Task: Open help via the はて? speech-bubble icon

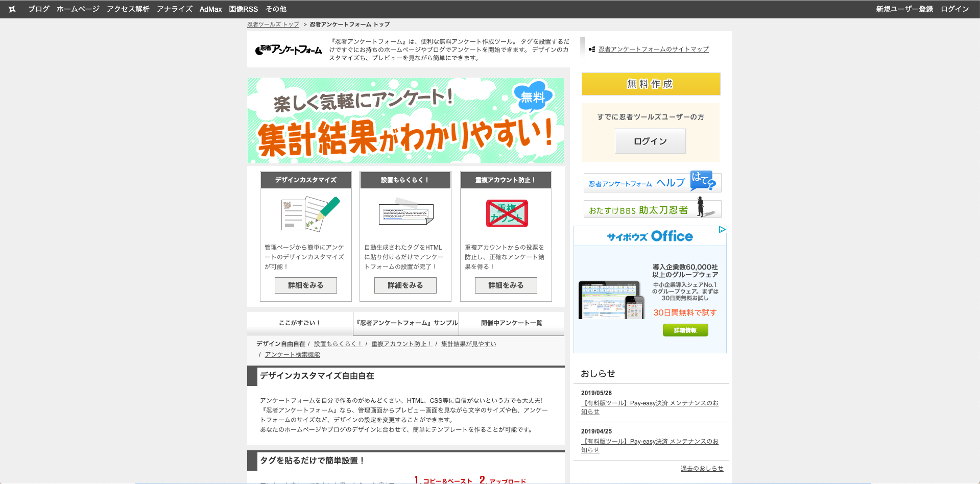Action: 703,182
